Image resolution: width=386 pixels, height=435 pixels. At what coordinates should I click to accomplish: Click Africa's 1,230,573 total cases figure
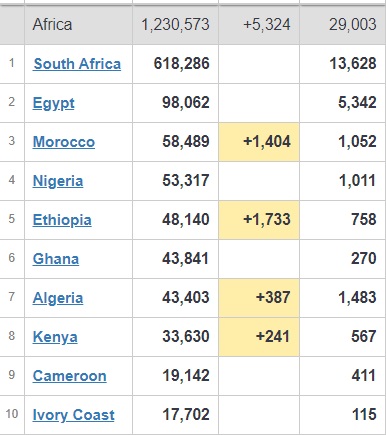[x=175, y=25]
